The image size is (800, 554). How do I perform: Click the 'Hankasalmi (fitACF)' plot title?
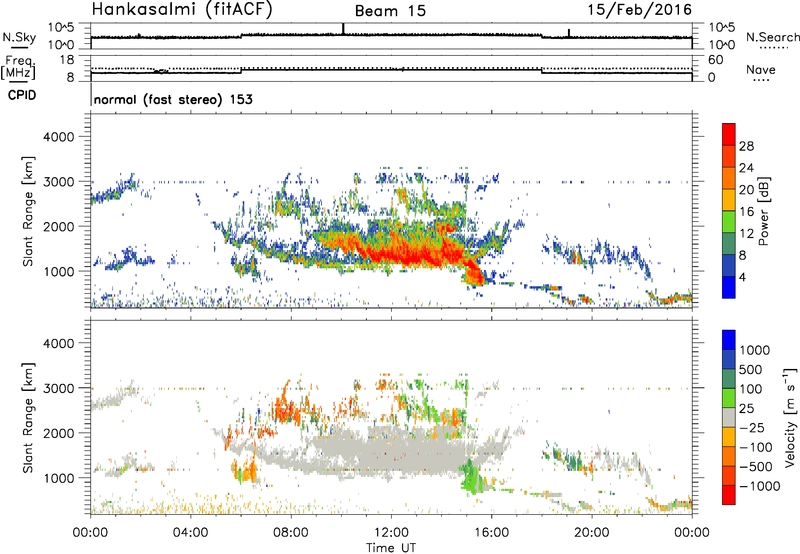coord(182,9)
